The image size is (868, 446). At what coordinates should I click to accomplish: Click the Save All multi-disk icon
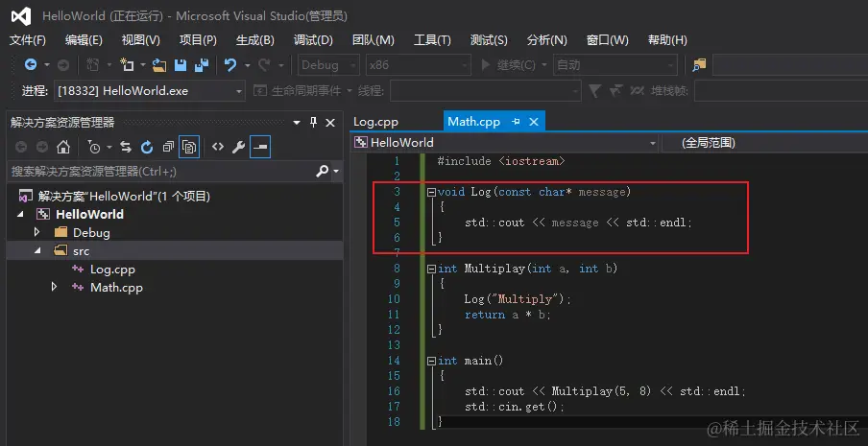202,65
